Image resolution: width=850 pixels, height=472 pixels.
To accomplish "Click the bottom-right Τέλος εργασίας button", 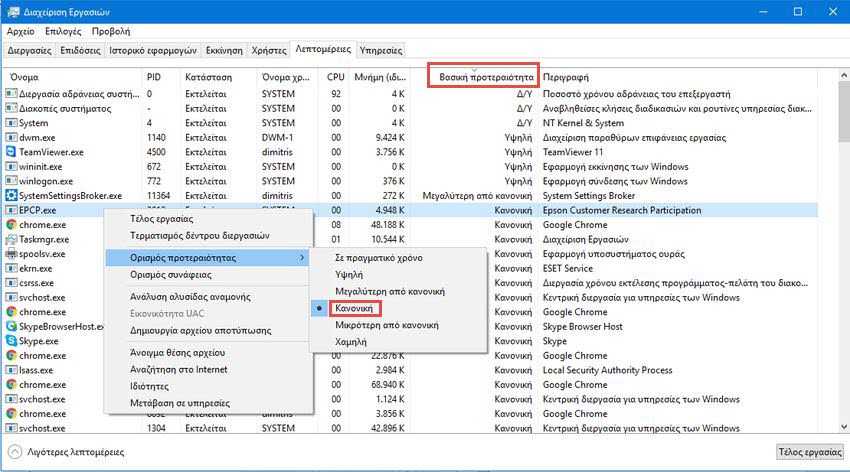I will click(810, 451).
